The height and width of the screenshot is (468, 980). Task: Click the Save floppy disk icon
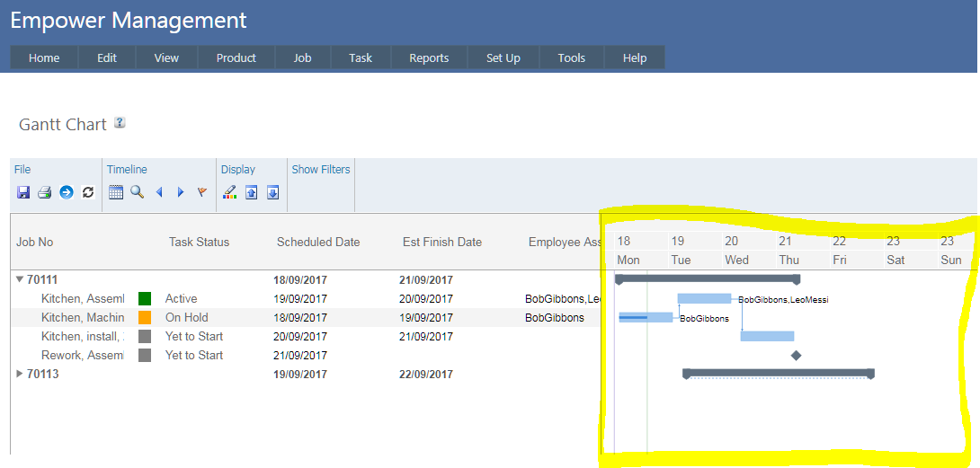point(23,192)
